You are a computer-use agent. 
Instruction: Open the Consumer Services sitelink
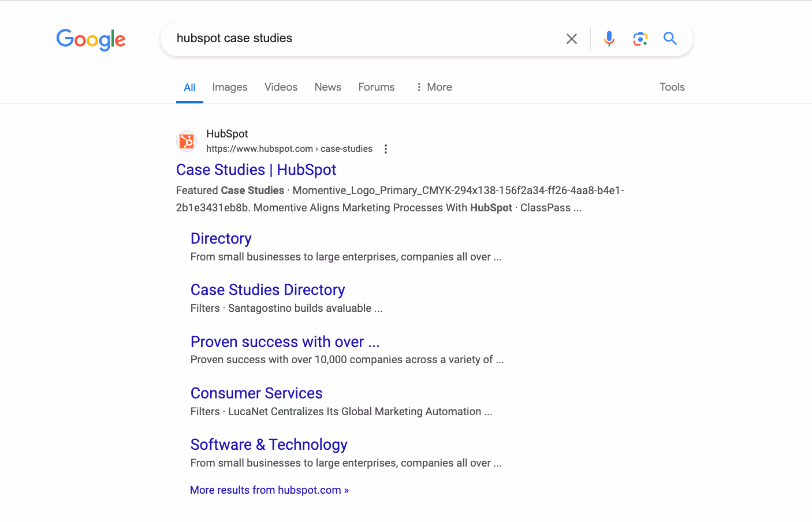(256, 393)
